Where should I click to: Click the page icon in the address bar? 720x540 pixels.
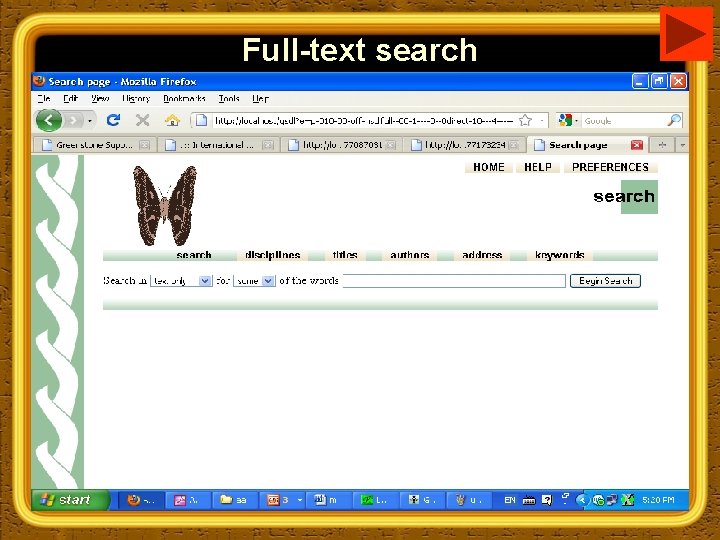(201, 120)
